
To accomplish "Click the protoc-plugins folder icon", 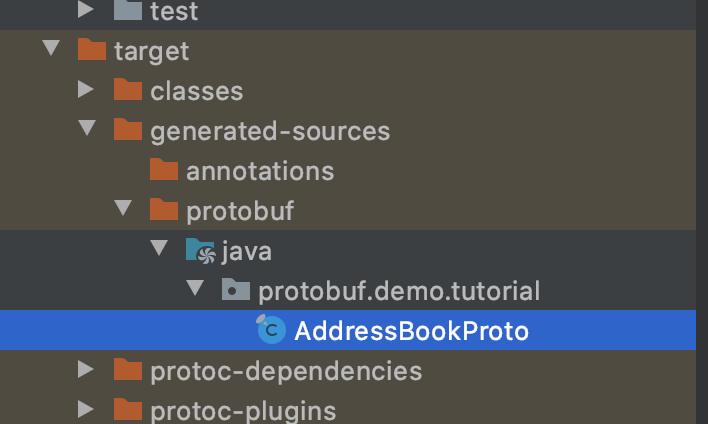I will pos(128,410).
